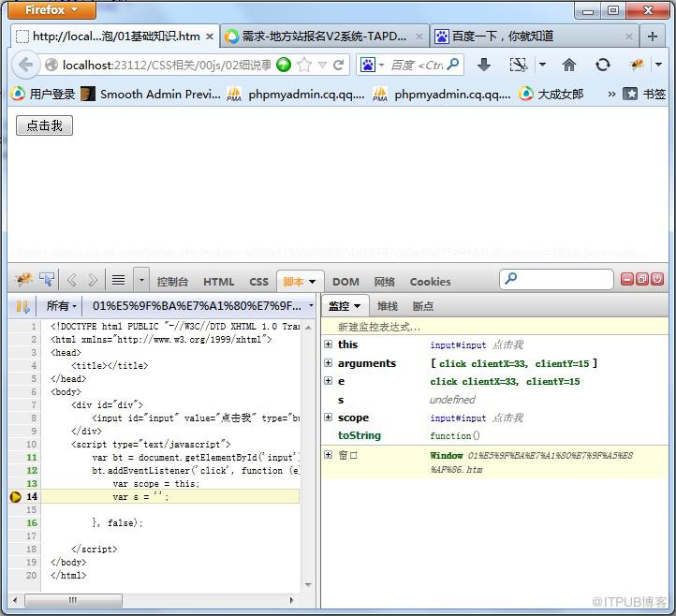Click the screenshot capture toolbar icon
Image resolution: width=676 pixels, height=616 pixels.
point(518,66)
